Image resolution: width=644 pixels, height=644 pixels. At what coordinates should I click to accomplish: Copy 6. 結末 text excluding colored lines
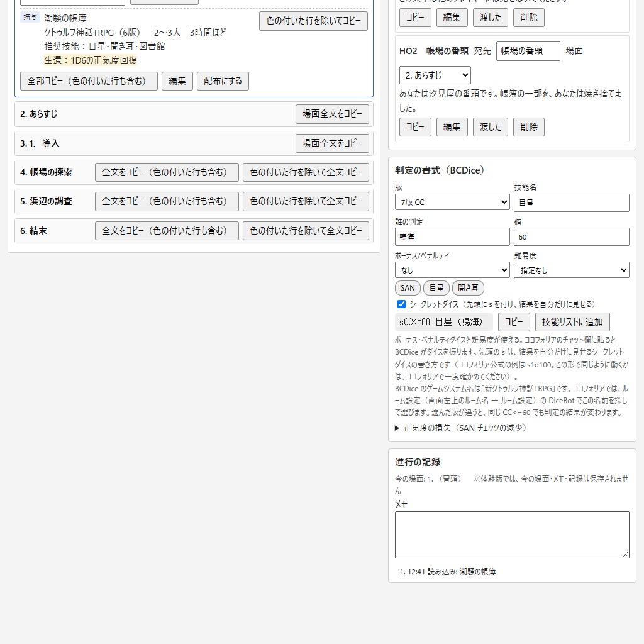306,231
